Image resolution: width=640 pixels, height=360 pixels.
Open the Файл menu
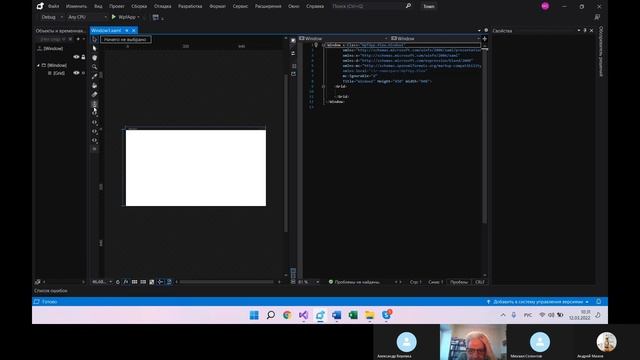tap(53, 7)
